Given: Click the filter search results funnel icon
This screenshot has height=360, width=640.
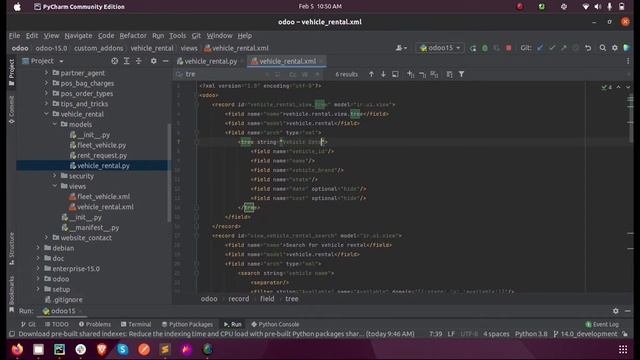Looking at the screenshot, I should pyautogui.click(x=461, y=74).
